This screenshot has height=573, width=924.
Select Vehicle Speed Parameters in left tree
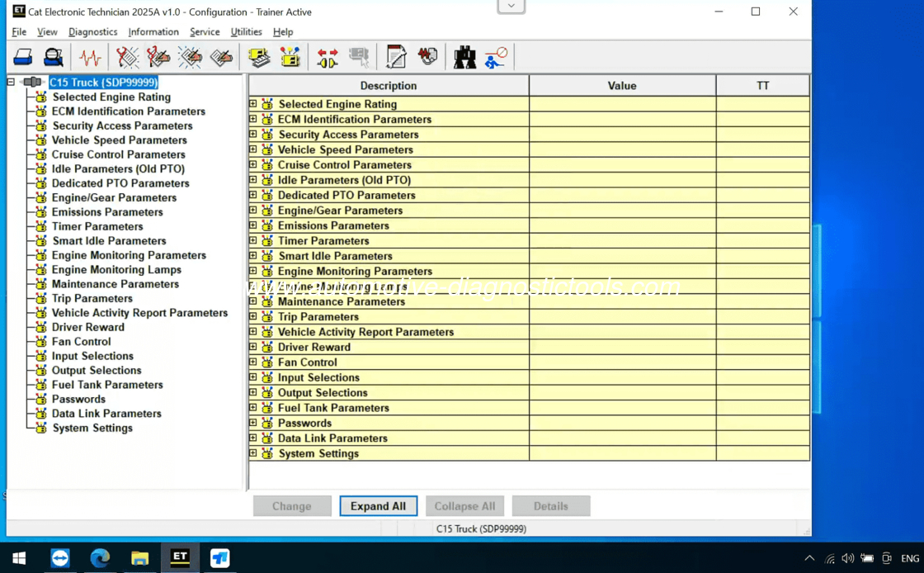(x=119, y=140)
